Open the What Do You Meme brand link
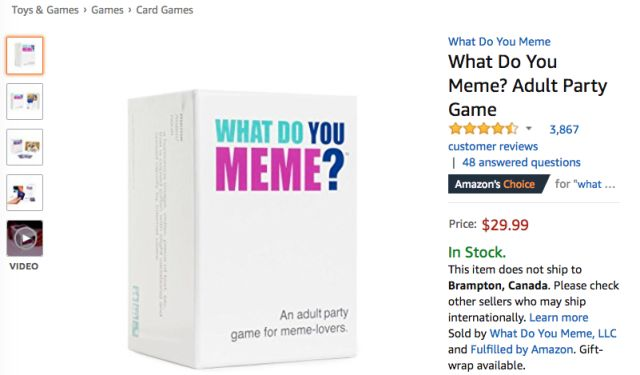This screenshot has height=375, width=640. (499, 42)
